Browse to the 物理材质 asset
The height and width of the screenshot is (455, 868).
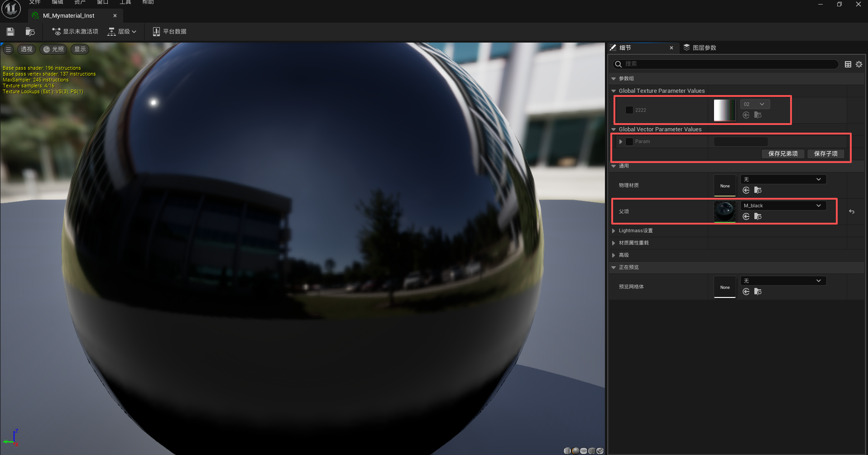coord(758,191)
